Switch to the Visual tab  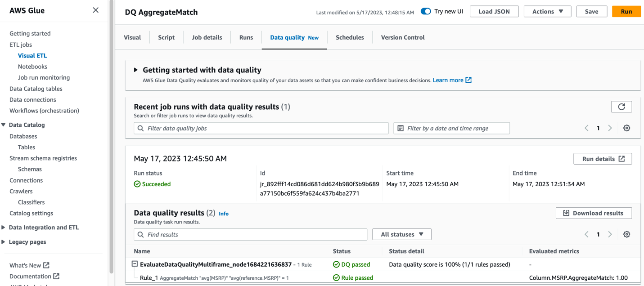(132, 37)
